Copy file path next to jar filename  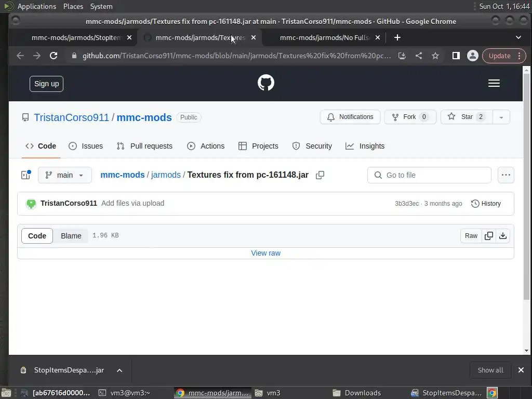[x=320, y=175]
